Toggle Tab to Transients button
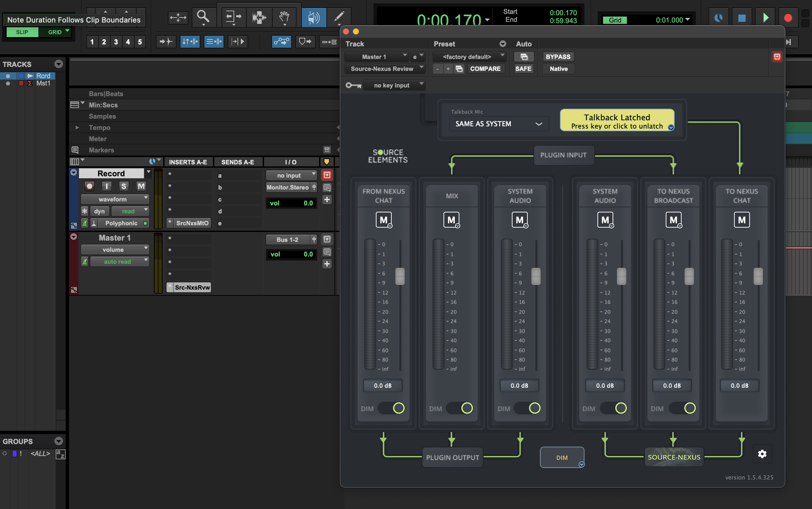The width and height of the screenshot is (812, 509). click(166, 42)
